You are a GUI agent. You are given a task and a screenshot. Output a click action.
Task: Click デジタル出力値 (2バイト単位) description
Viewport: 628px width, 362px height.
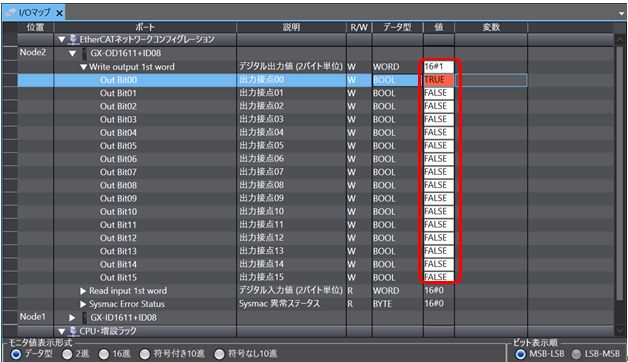[291, 66]
